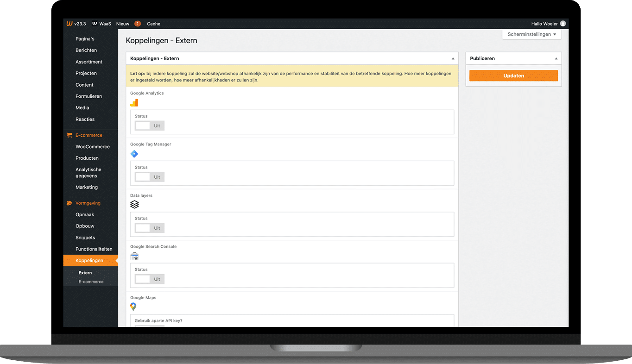Open the E-commerce submenu under Koppelingen

coord(90,282)
